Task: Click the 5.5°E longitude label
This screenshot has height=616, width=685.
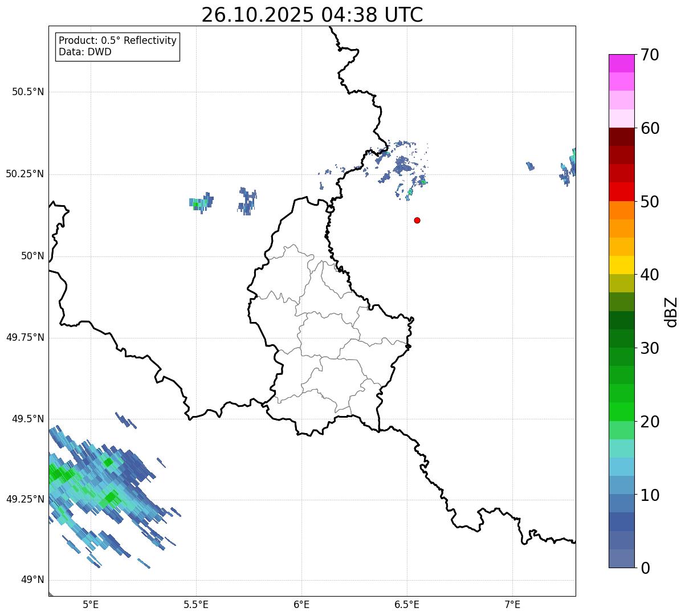Action: [x=196, y=604]
